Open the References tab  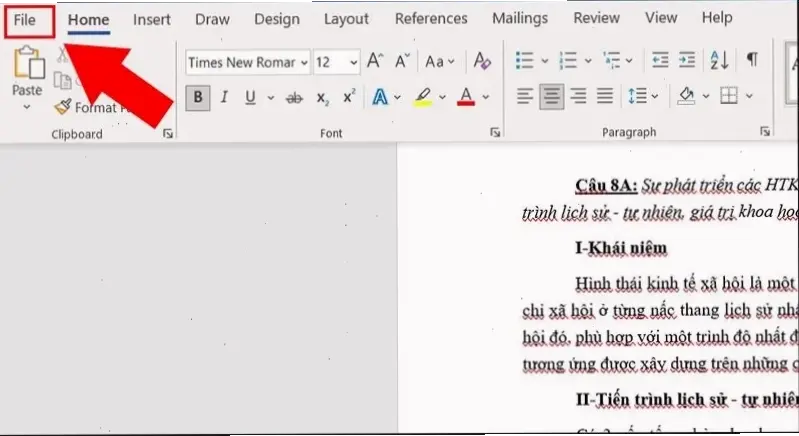click(x=431, y=19)
